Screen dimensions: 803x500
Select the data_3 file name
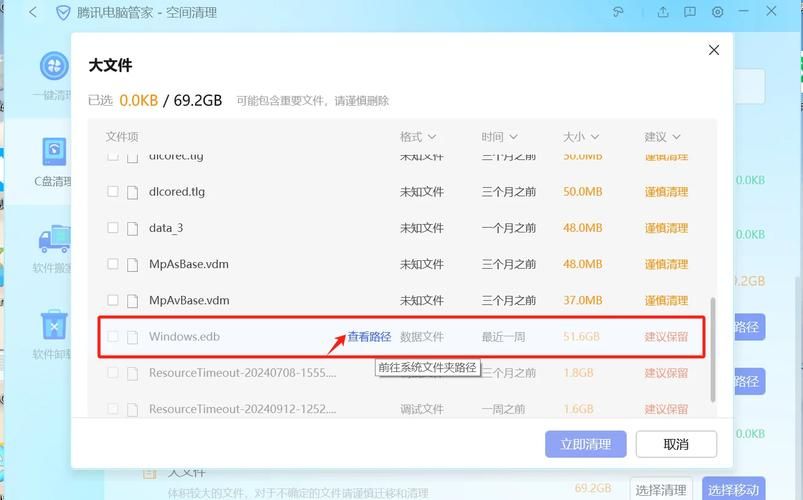(166, 228)
